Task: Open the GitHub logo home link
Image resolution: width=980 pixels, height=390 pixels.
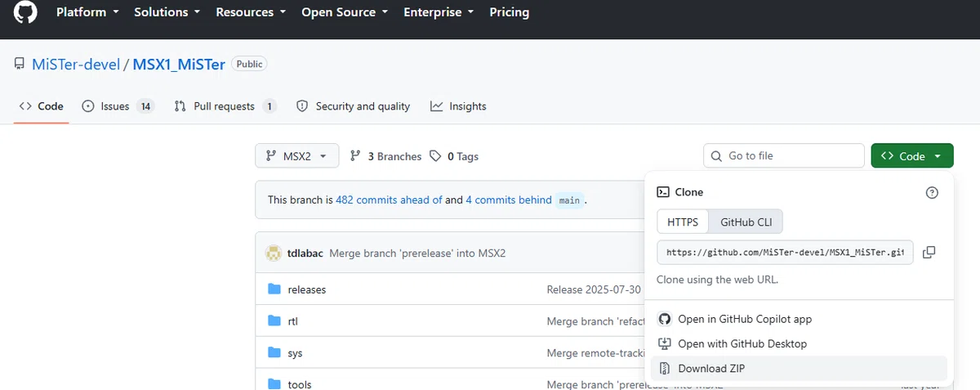Action: [25, 12]
